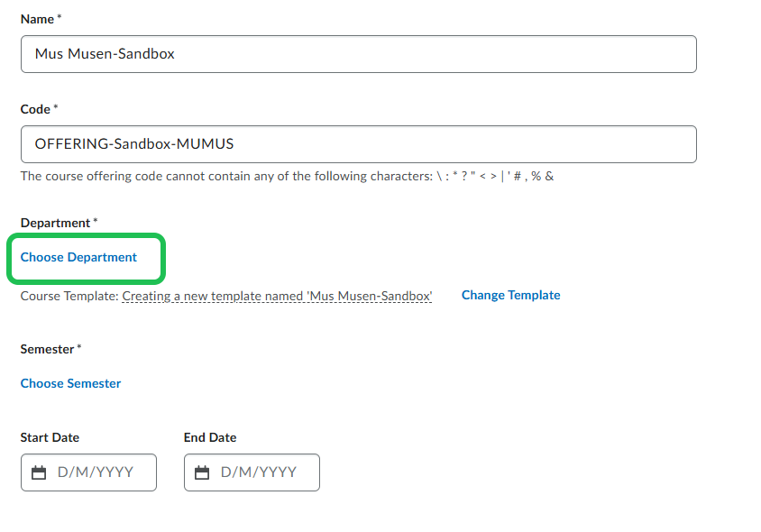
Task: Click the required asterisk beside Semester
Action: pyautogui.click(x=79, y=348)
